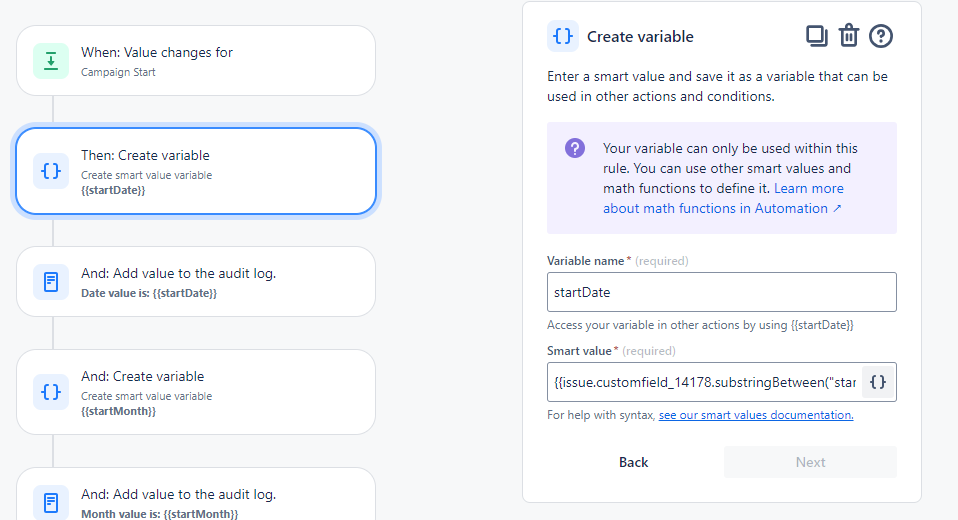The image size is (958, 520).
Task: Click the purple info question icon
Action: pyautogui.click(x=575, y=148)
